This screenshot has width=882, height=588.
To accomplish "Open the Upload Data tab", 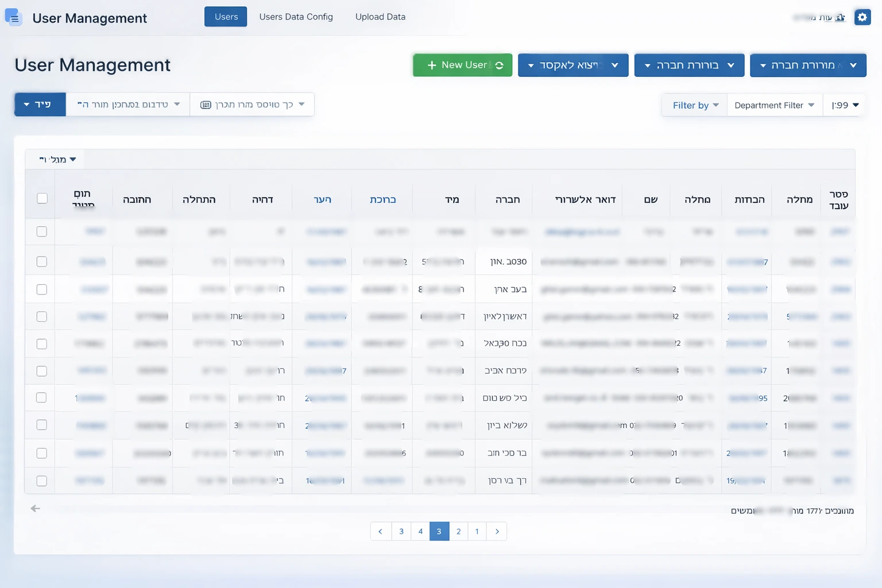I will (x=380, y=17).
